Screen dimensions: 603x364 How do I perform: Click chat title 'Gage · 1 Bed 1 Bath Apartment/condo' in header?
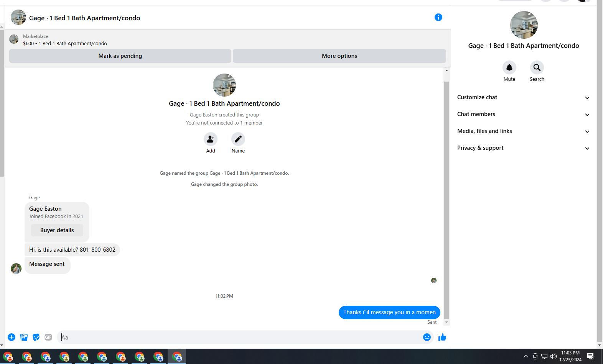(84, 18)
